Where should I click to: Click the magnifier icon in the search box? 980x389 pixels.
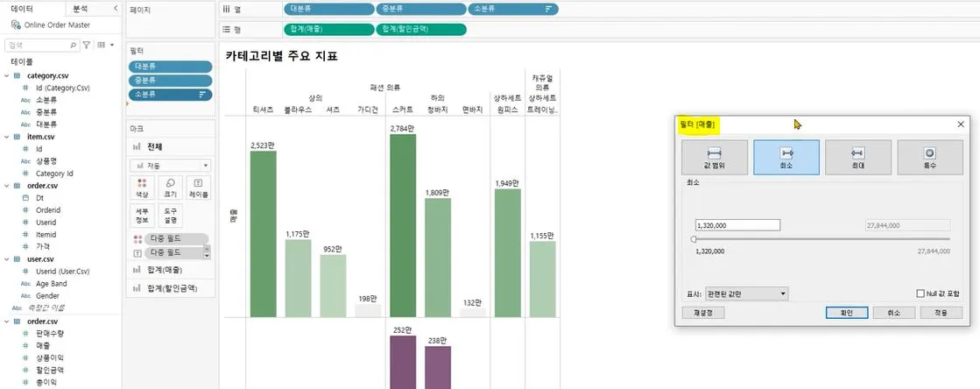click(73, 45)
